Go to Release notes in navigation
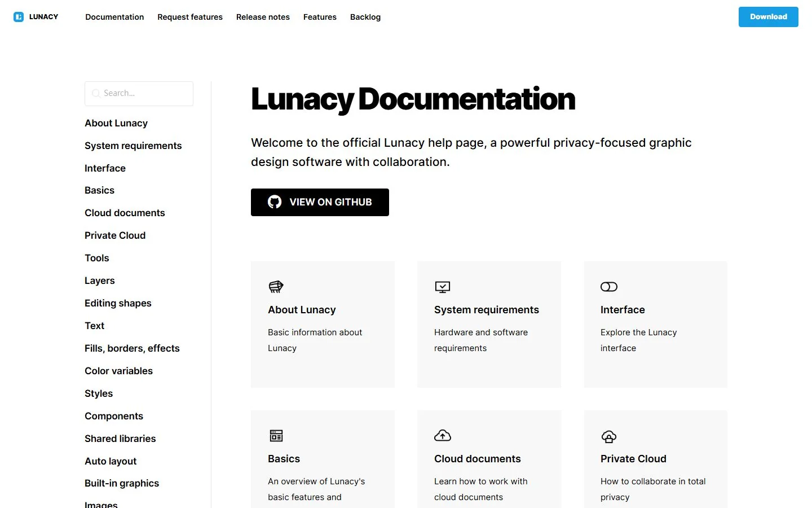This screenshot has width=812, height=508. tap(263, 17)
